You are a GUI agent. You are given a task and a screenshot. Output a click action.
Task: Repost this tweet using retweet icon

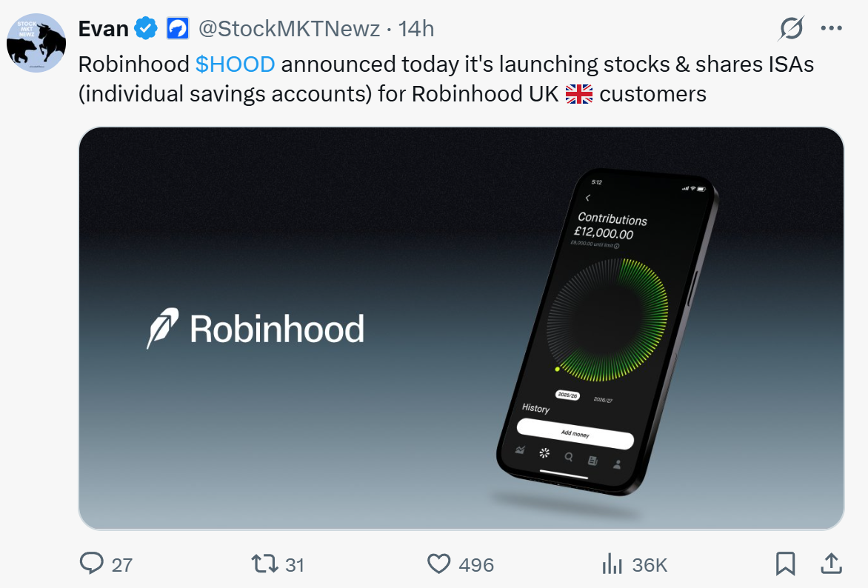coord(264,564)
